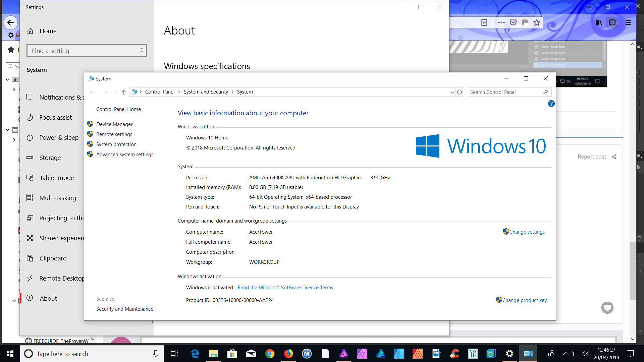Open People icon in system tray
Screen dimensions: 644x362
click(x=550, y=354)
